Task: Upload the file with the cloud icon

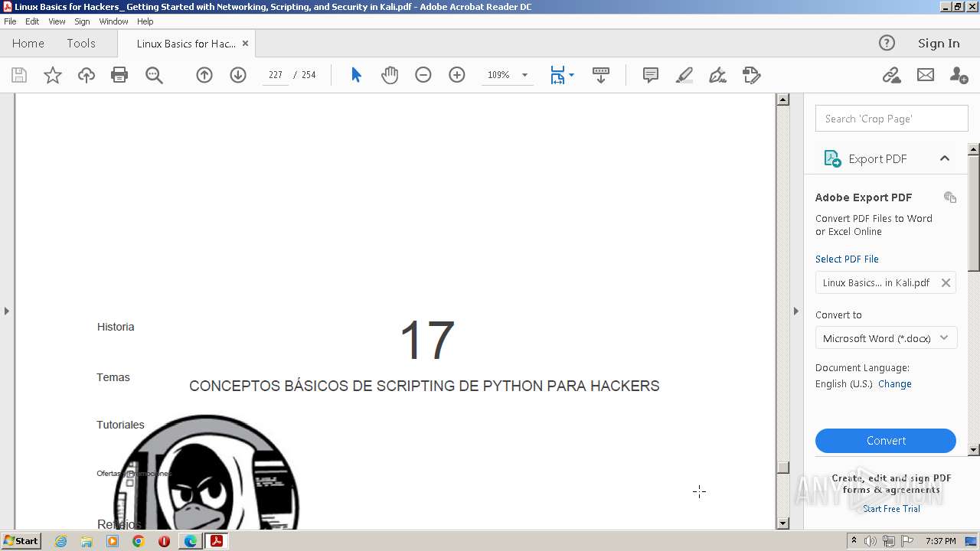Action: 87,75
